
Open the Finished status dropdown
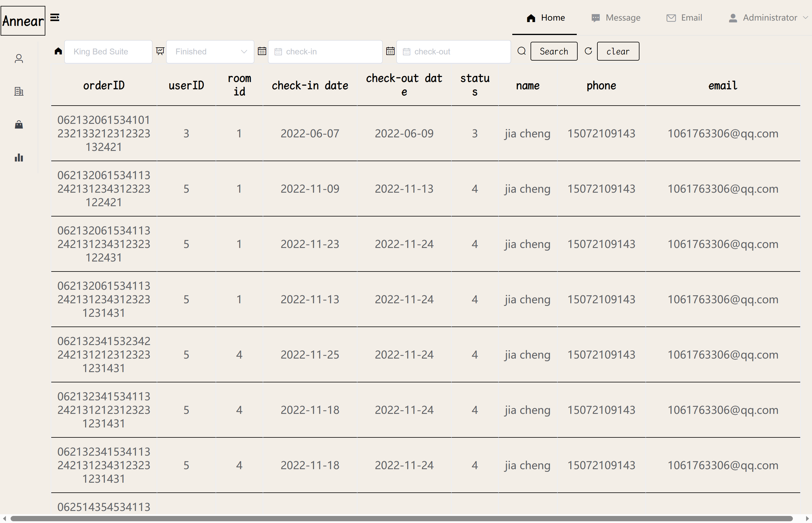point(210,51)
